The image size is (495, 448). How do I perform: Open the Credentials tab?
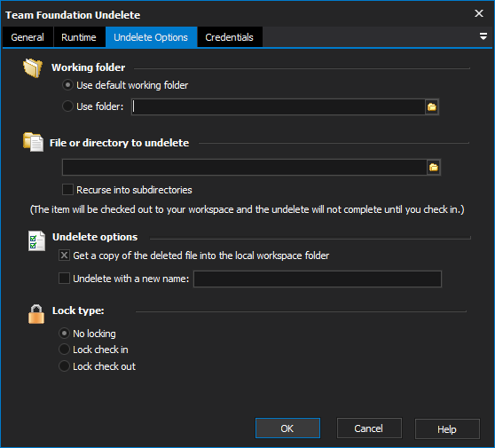230,37
